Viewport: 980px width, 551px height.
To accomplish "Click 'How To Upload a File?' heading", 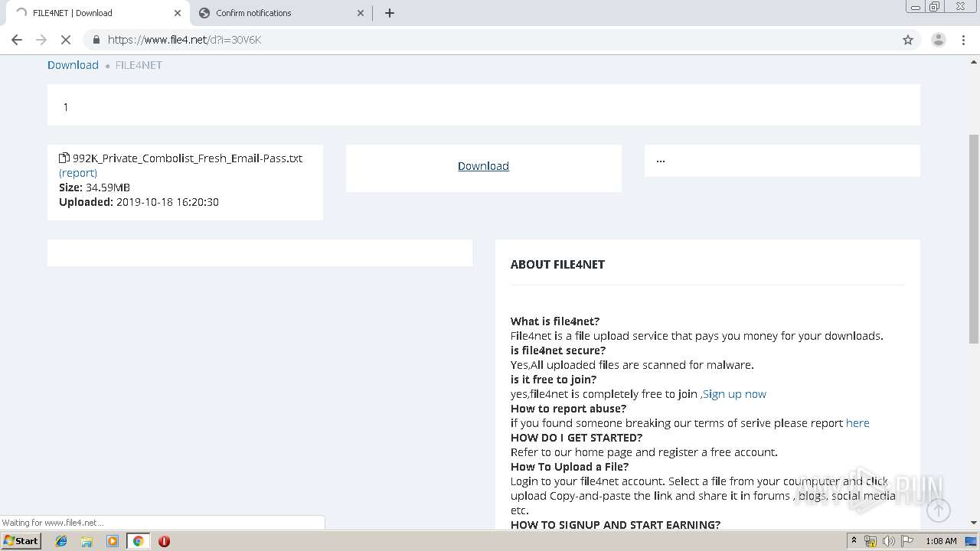I will 570,467.
